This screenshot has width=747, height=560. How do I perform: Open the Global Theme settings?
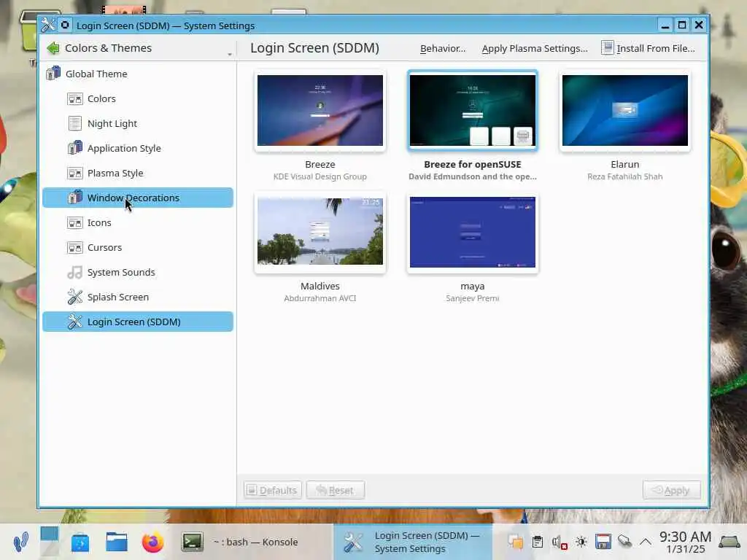click(137, 74)
